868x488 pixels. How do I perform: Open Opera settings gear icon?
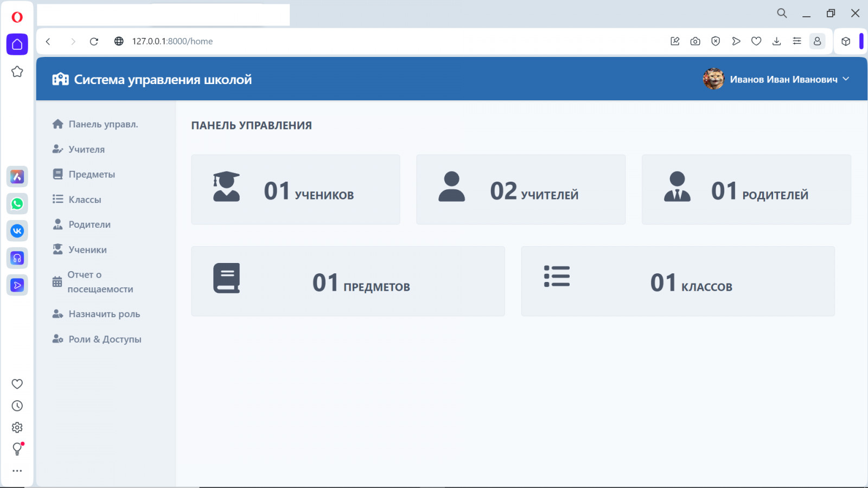point(17,427)
